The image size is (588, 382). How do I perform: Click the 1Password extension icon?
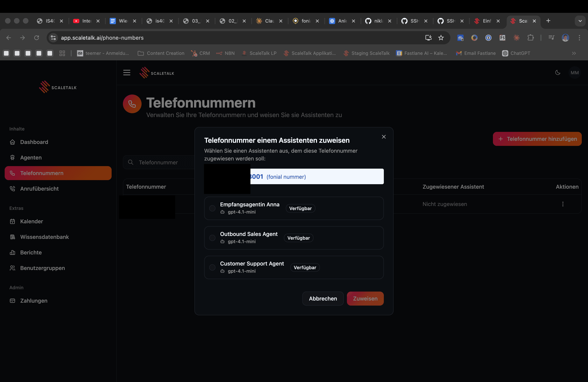pyautogui.click(x=488, y=38)
